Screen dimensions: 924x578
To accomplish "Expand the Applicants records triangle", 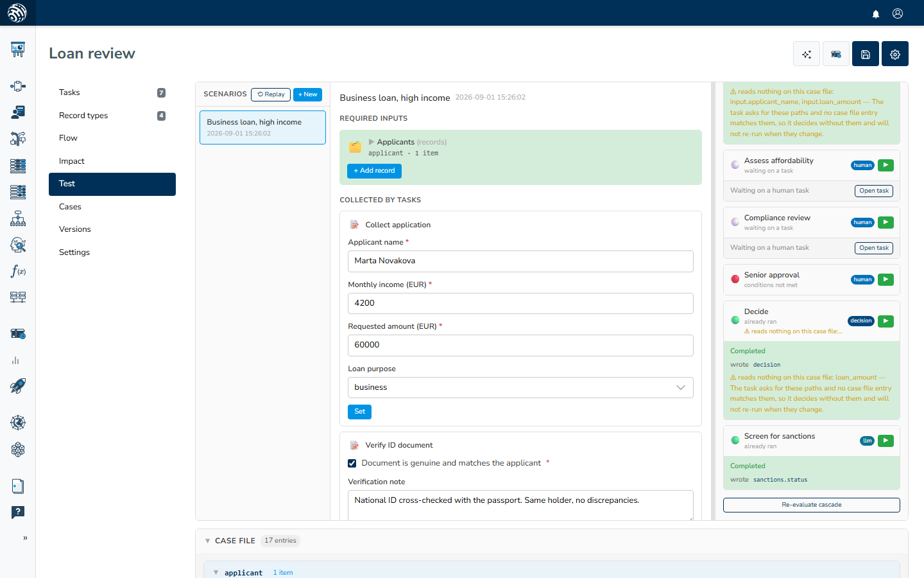I will pos(372,142).
